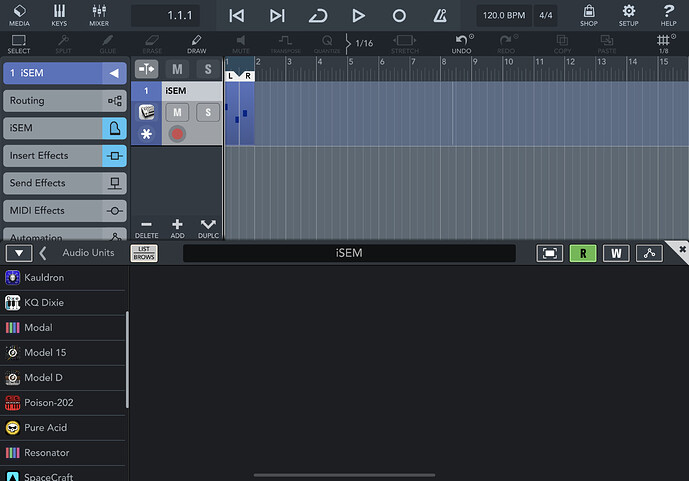Delete the selected track
689x481 pixels.
(146, 229)
